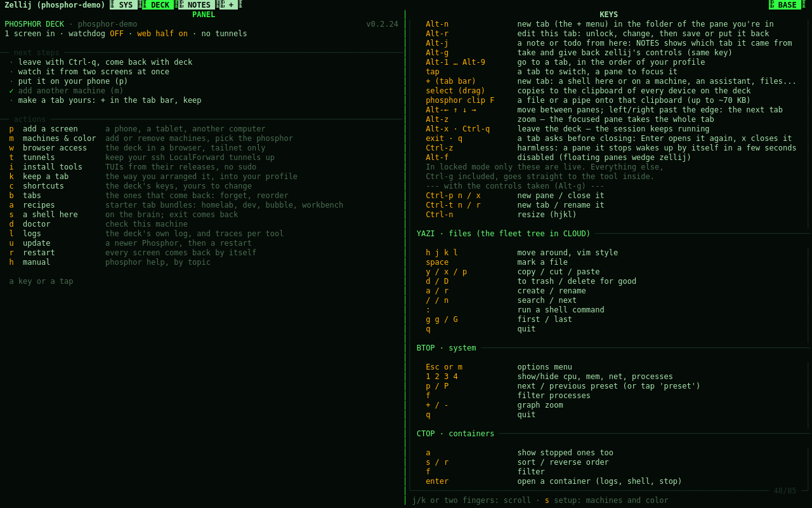Click 'Esc or m' options menu row

click(499, 367)
